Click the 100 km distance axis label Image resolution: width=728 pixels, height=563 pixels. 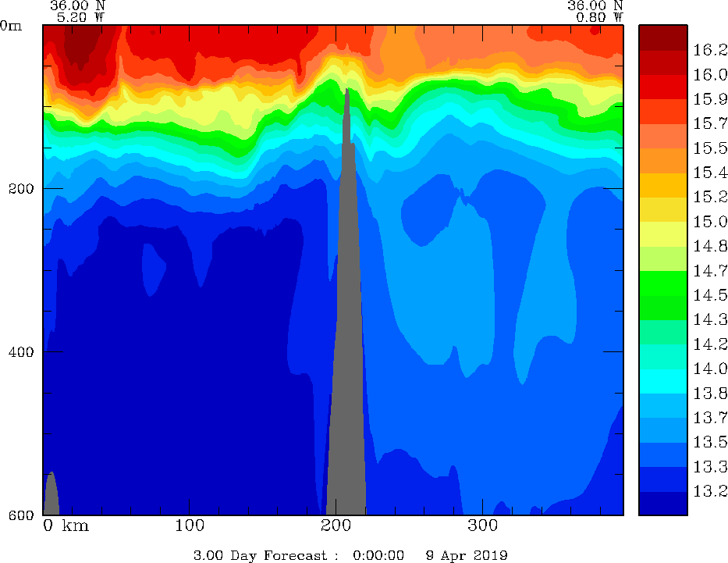tap(190, 525)
